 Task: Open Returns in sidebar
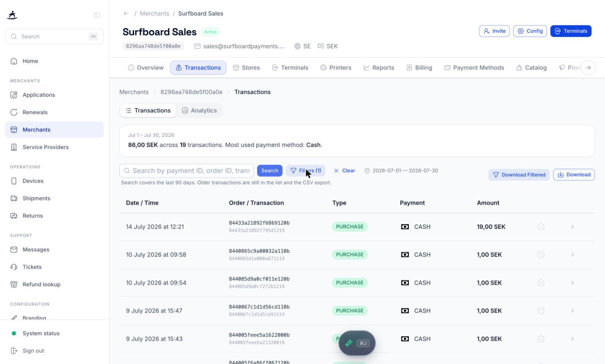(54, 216)
